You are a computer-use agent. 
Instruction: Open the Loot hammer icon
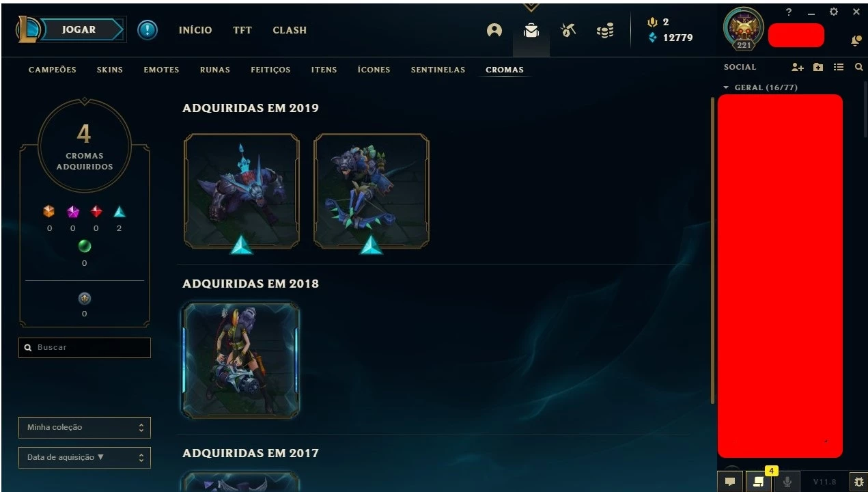click(x=568, y=30)
